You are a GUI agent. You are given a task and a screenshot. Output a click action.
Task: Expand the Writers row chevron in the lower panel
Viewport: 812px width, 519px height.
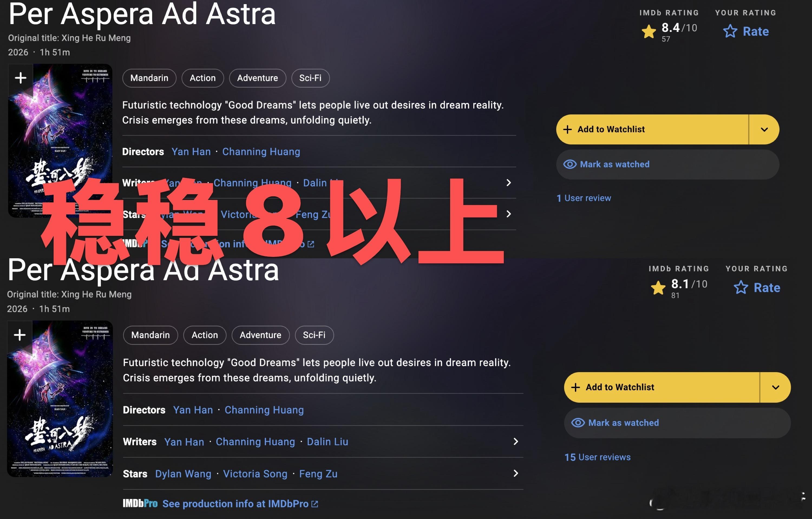(516, 441)
